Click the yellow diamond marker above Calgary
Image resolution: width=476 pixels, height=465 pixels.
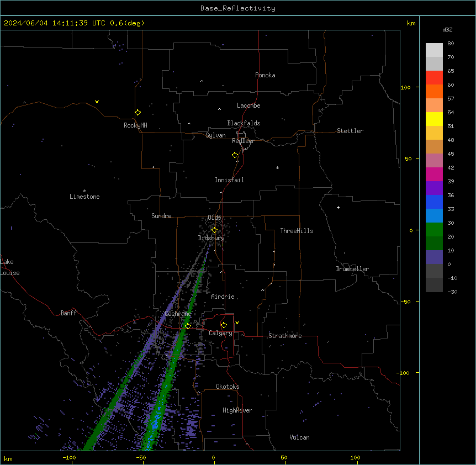224,325
